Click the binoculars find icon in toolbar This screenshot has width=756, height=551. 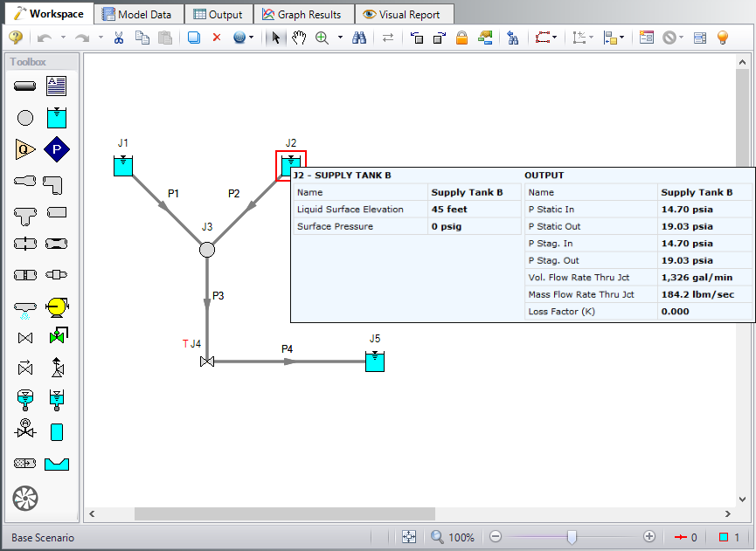[359, 38]
